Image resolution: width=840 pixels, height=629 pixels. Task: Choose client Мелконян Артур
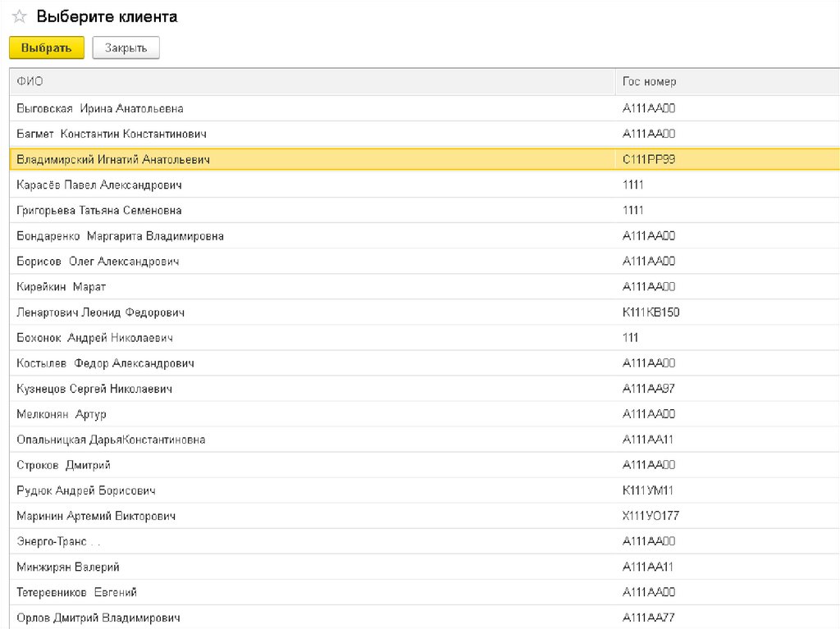(x=62, y=414)
